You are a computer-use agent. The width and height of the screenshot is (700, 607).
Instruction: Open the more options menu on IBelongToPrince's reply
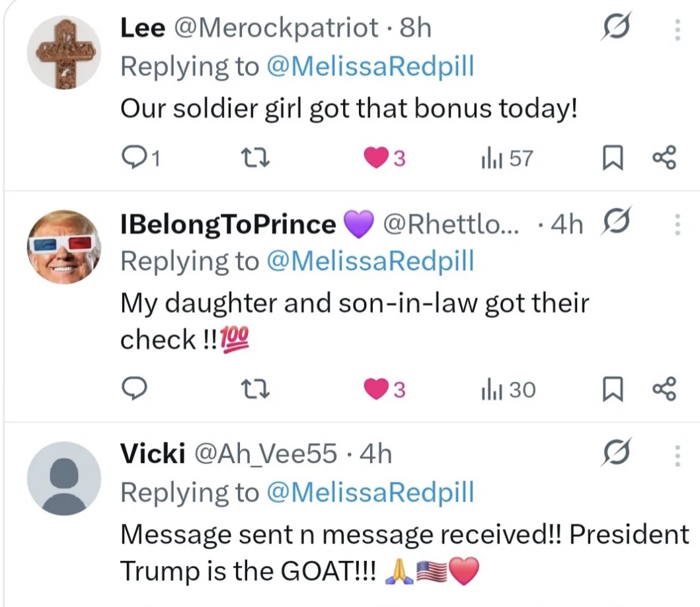[x=676, y=225]
